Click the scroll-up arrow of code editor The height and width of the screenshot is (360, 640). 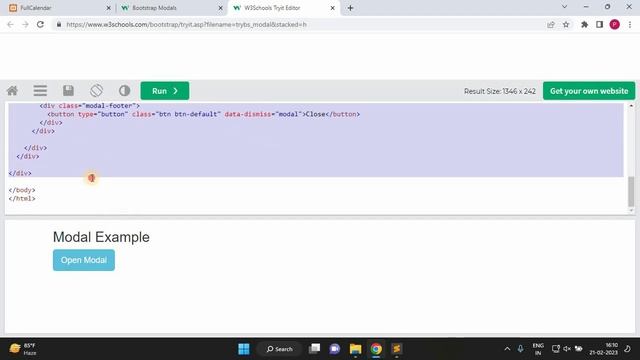[631, 106]
